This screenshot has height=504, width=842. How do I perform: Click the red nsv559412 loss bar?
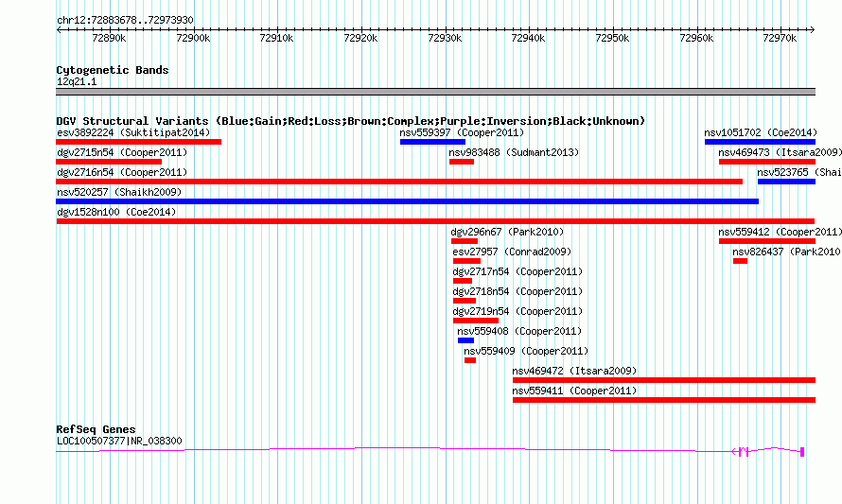[767, 241]
